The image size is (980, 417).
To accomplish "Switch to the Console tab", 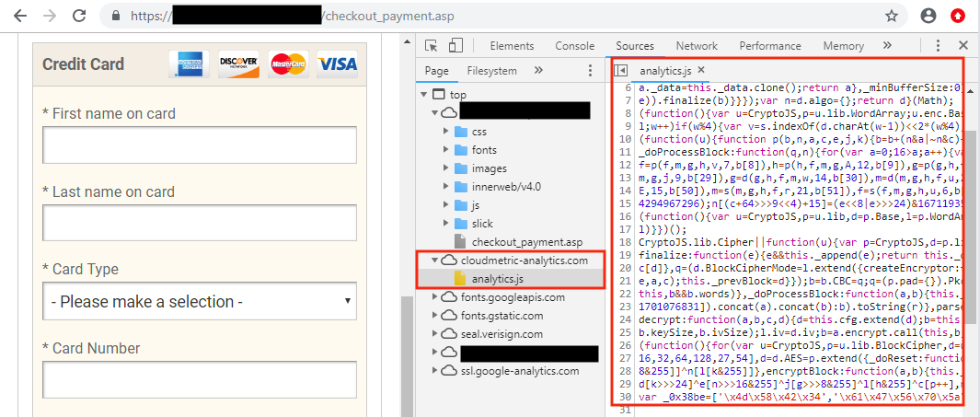I will click(x=574, y=46).
